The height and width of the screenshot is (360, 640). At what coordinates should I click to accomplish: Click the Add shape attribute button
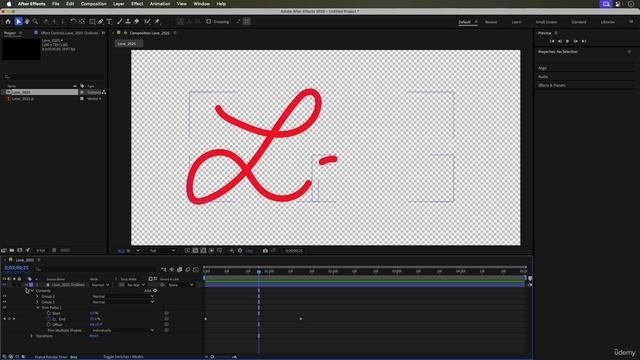(x=155, y=291)
